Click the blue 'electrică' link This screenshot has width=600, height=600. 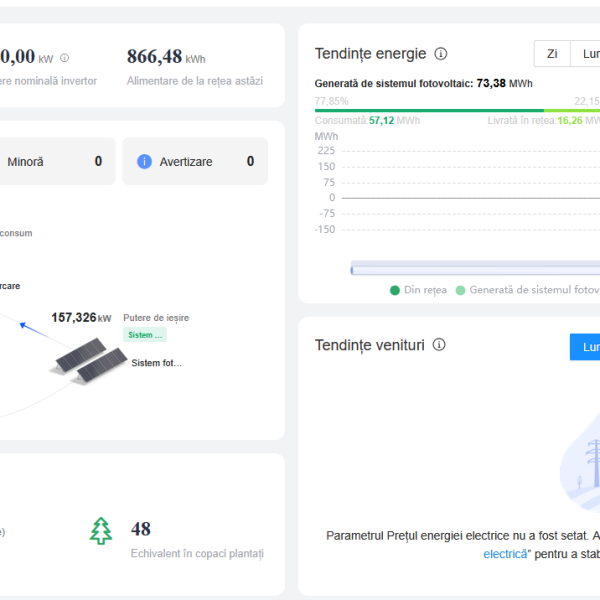click(x=506, y=554)
